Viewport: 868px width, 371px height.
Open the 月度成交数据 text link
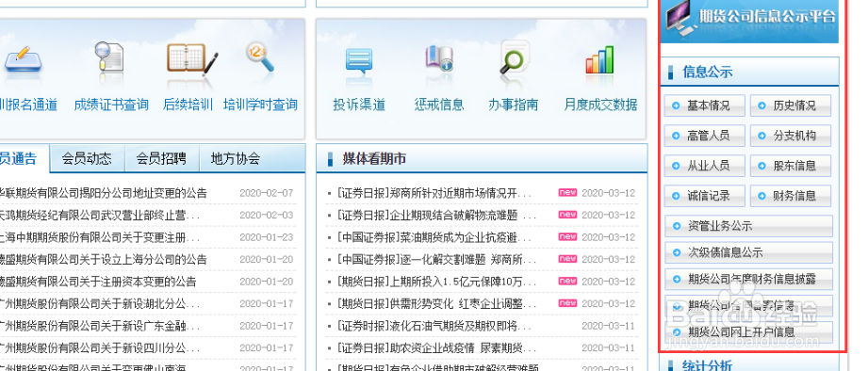point(600,105)
